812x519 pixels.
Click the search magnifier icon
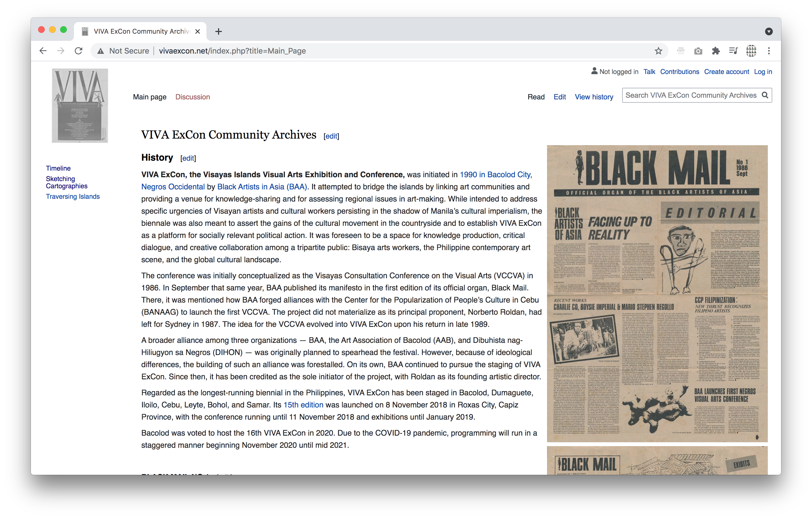[x=765, y=96]
